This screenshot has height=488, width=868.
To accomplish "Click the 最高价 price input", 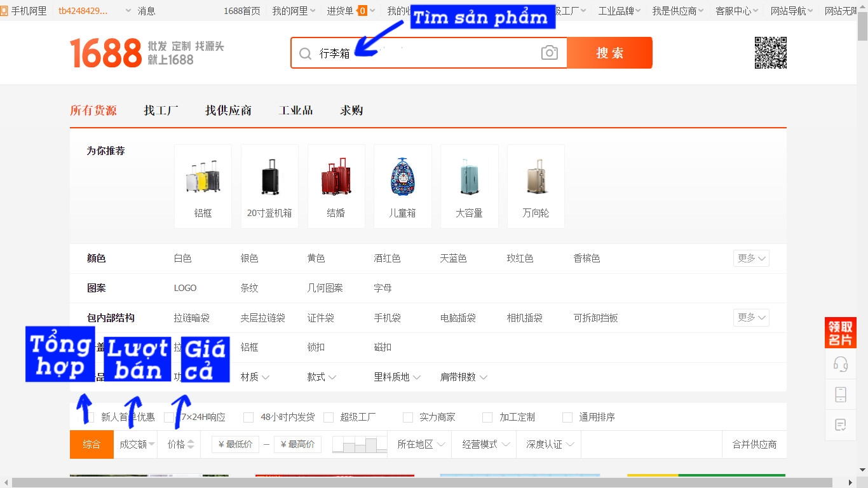I will click(297, 444).
